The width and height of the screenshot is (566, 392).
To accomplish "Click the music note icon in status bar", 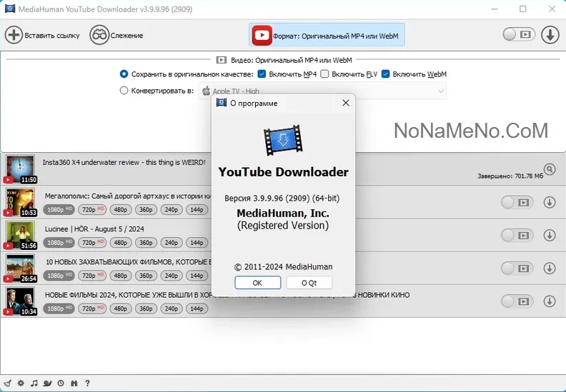I will [x=34, y=383].
